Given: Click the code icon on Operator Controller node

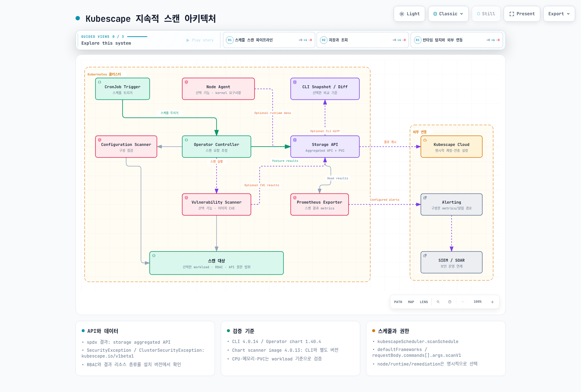Looking at the screenshot, I should [x=186, y=140].
